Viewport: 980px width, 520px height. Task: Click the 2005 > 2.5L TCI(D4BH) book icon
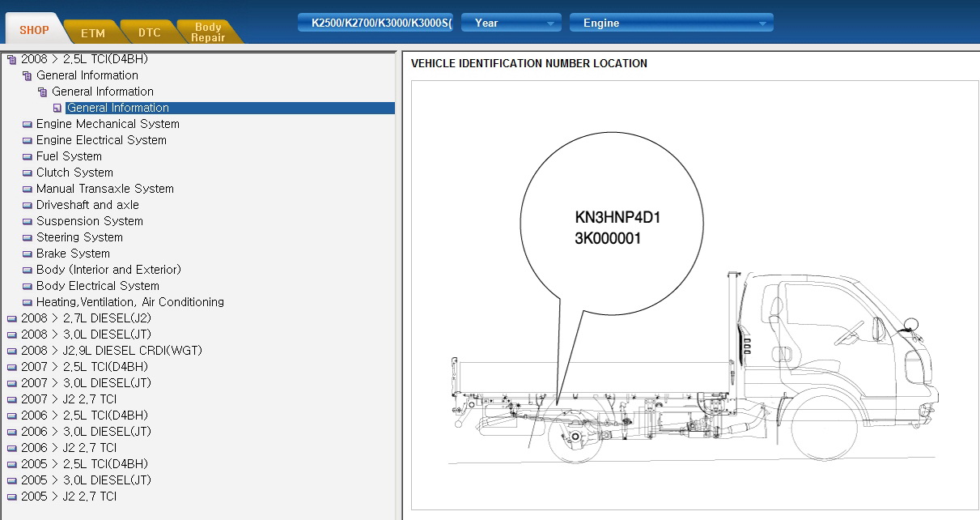click(11, 464)
